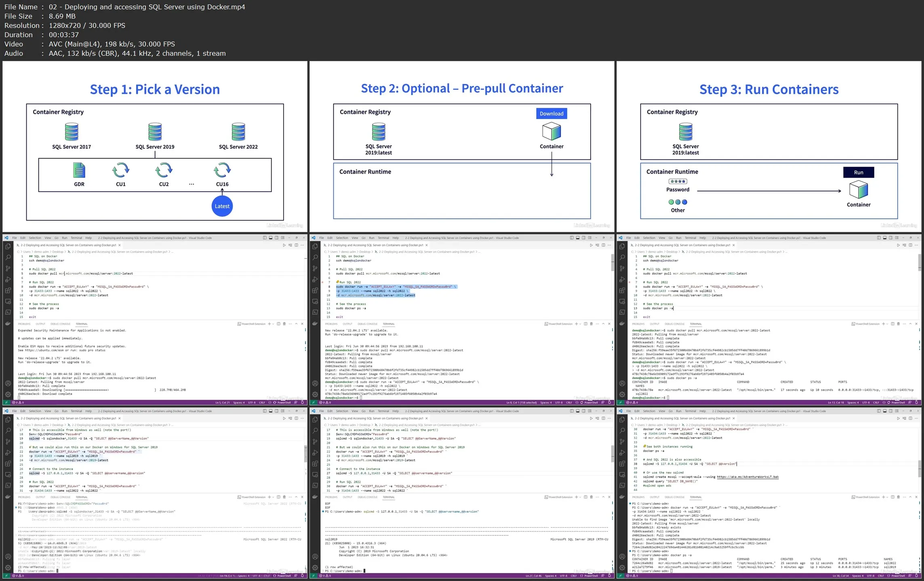Screen dimensions: 924x581
Task: Click the Container cube under Download in Step 2
Action: click(551, 132)
